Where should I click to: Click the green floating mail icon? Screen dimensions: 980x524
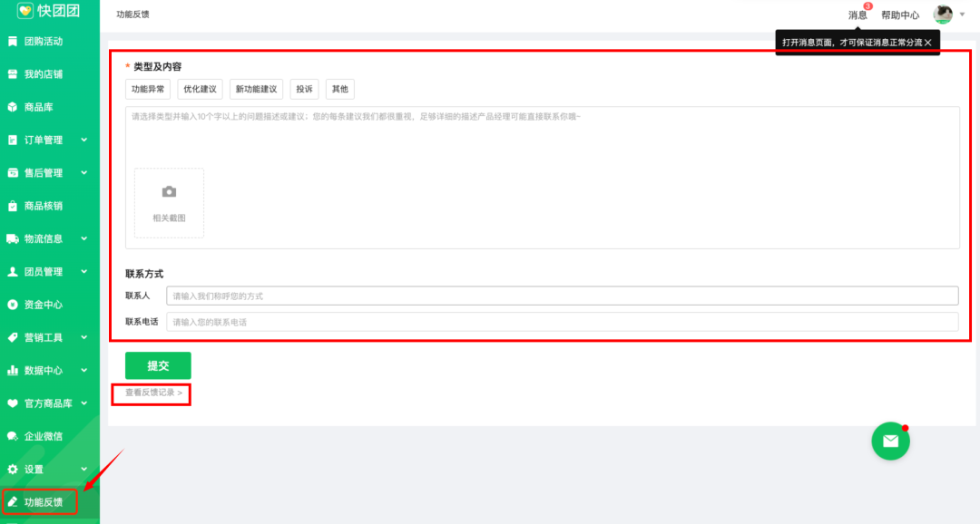tap(890, 441)
